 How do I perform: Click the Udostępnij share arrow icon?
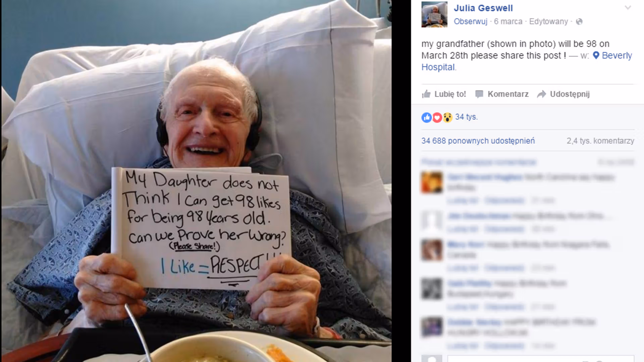click(x=542, y=94)
